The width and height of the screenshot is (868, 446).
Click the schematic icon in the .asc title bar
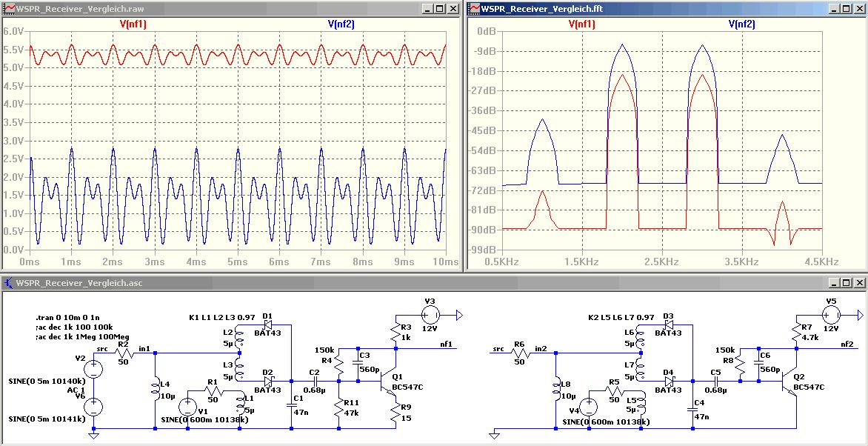(9, 282)
